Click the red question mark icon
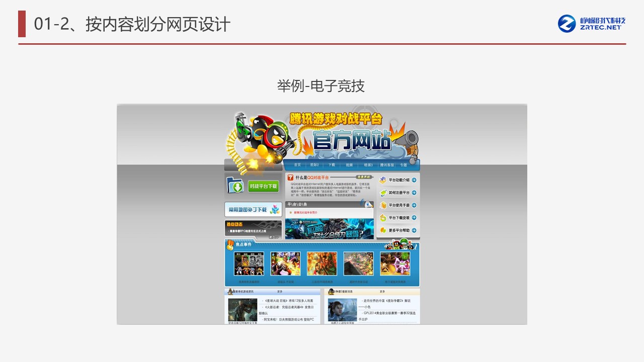Image resolution: width=644 pixels, height=362 pixels. (290, 177)
